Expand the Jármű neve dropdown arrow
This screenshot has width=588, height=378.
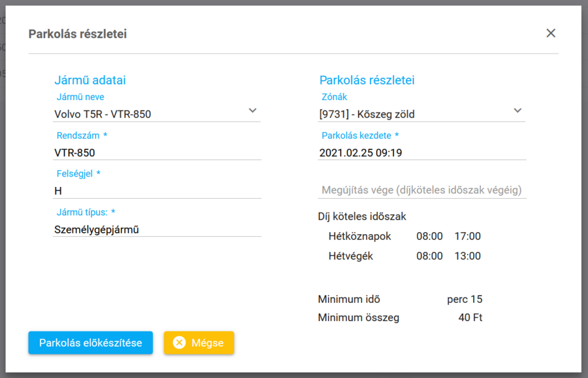pyautogui.click(x=253, y=111)
